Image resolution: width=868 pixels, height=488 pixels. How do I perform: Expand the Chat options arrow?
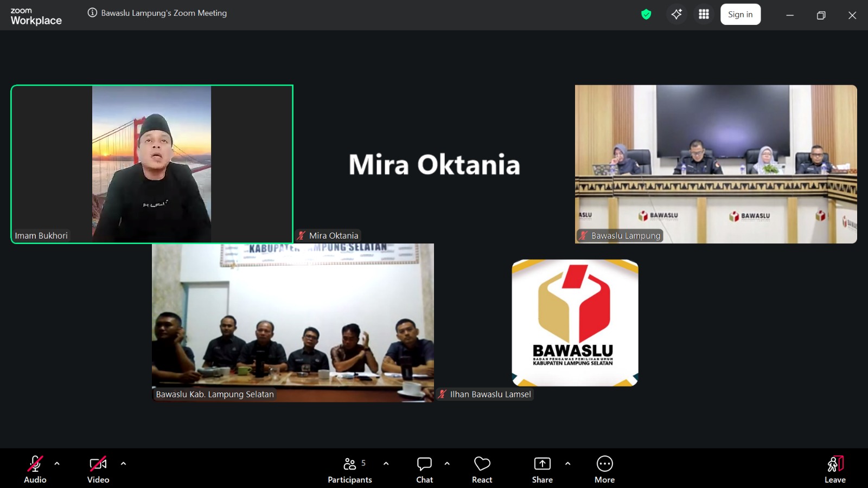click(x=447, y=464)
